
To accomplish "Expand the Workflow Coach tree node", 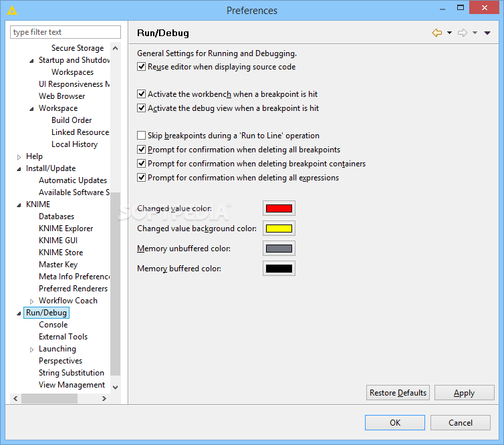I will [x=31, y=301].
